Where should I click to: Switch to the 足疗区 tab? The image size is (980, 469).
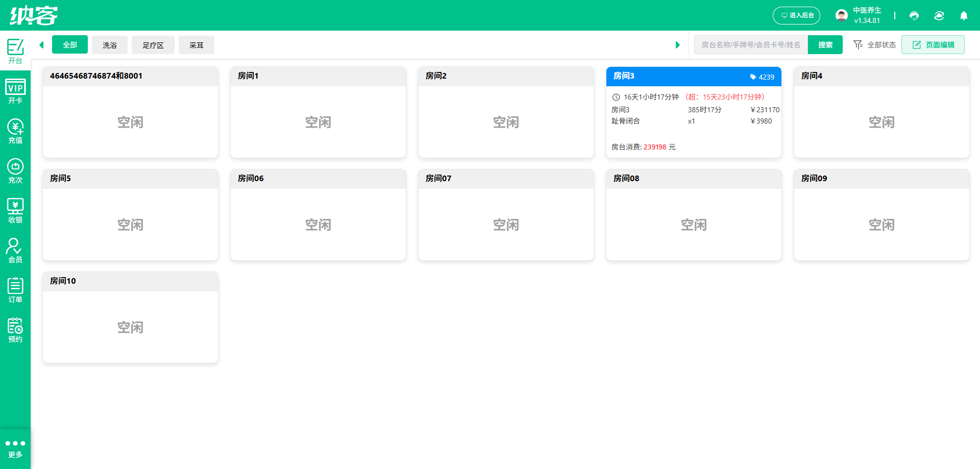[153, 45]
